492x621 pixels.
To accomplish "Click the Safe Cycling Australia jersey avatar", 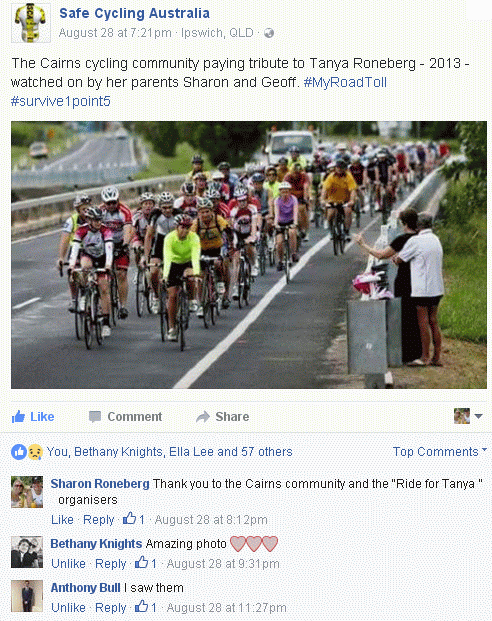I will 31,23.
